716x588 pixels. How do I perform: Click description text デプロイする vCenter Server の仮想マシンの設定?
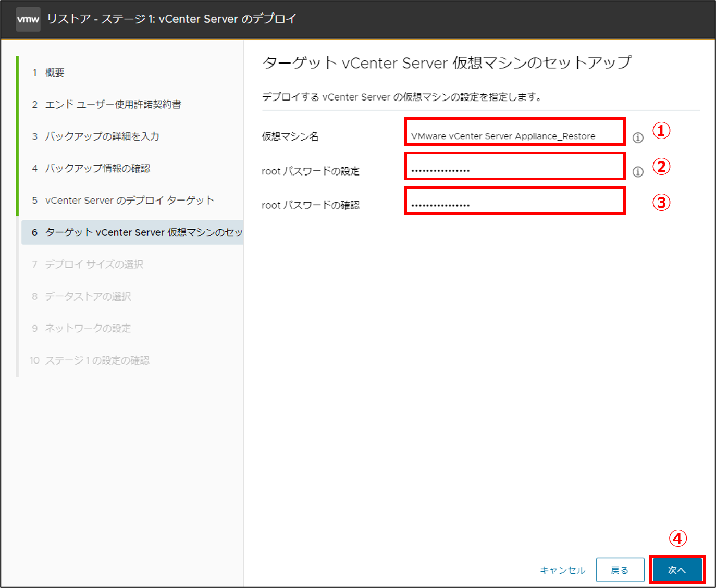[402, 97]
